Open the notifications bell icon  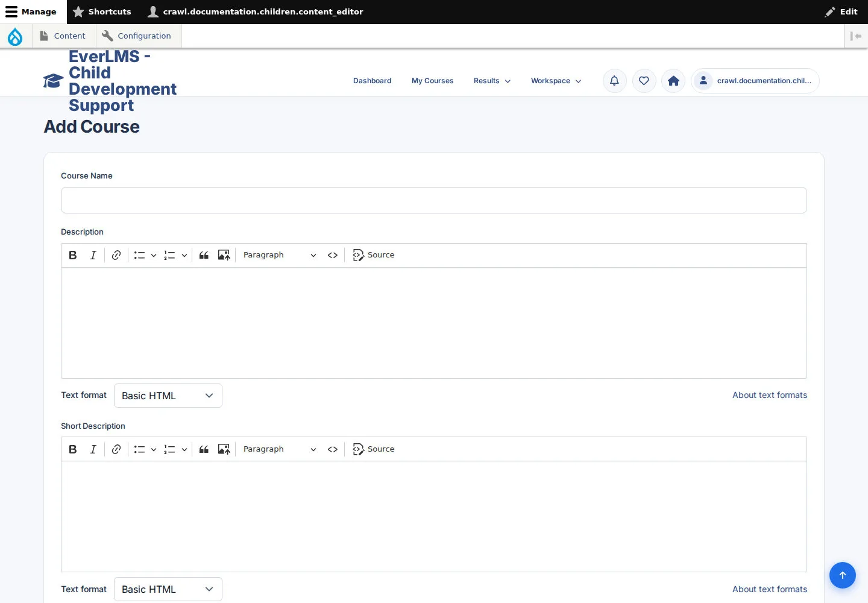(614, 81)
